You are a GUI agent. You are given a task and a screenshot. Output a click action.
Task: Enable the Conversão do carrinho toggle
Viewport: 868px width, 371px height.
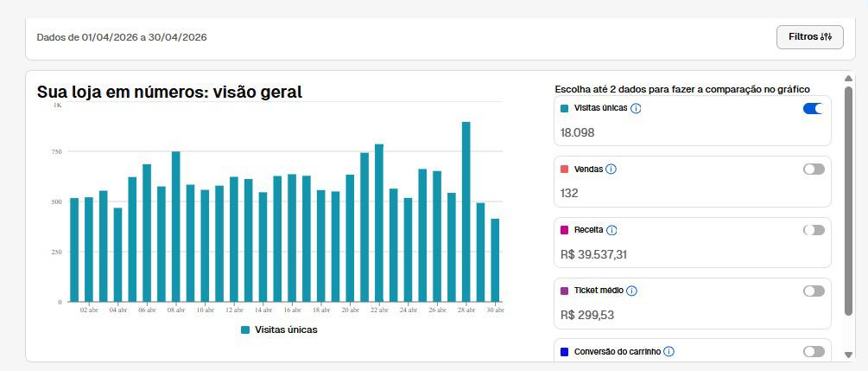[814, 352]
